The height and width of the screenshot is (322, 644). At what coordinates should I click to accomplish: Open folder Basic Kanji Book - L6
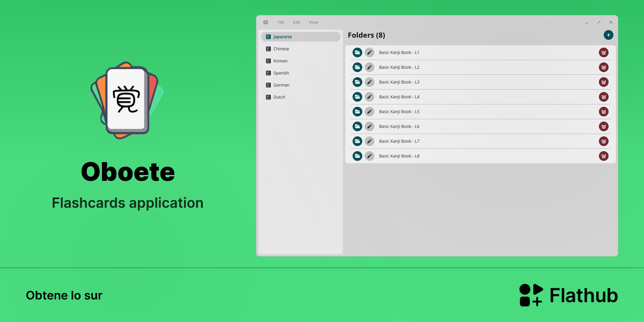(357, 126)
